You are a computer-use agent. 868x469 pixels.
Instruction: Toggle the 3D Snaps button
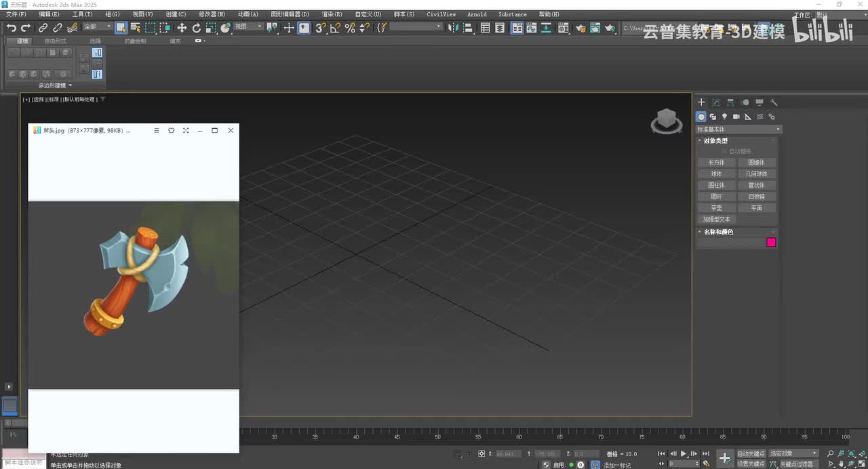[x=321, y=28]
